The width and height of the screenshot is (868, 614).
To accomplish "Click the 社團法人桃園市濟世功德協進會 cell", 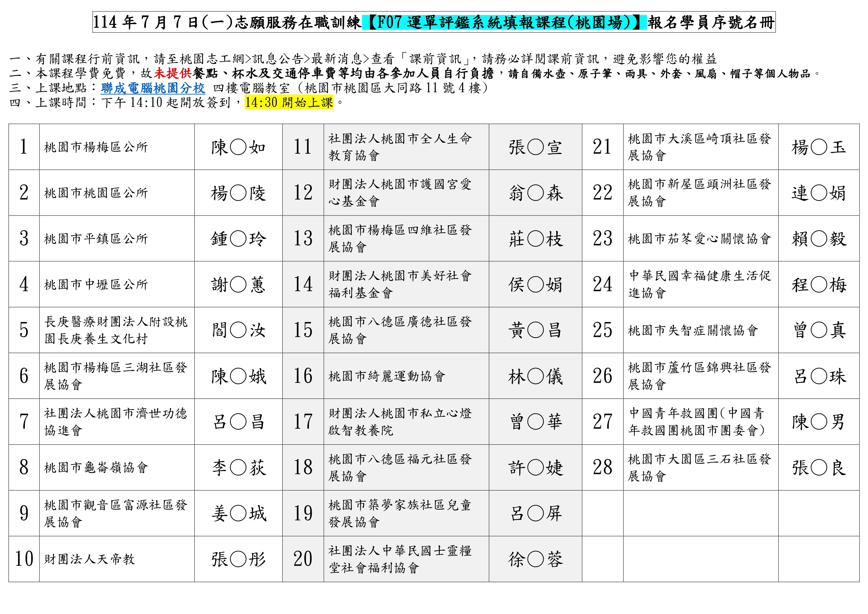I will 117,422.
